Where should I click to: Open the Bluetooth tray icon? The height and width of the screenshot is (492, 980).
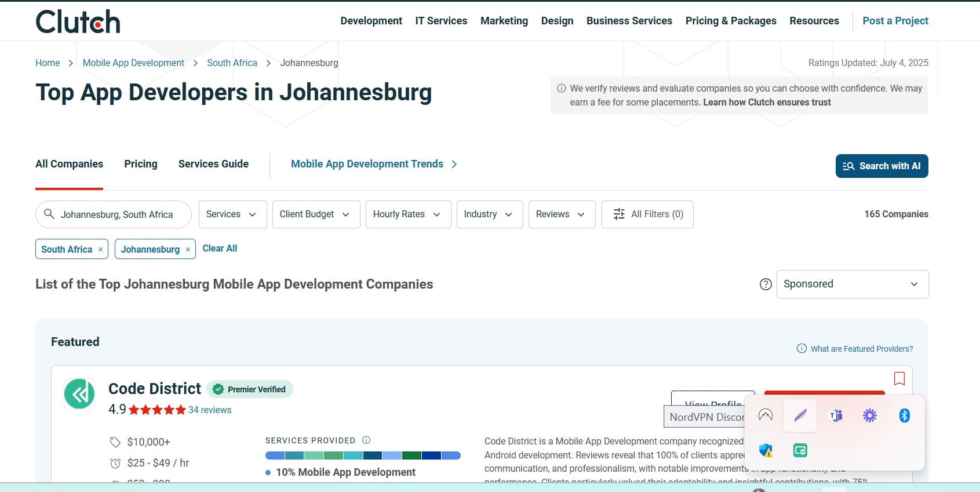point(904,416)
